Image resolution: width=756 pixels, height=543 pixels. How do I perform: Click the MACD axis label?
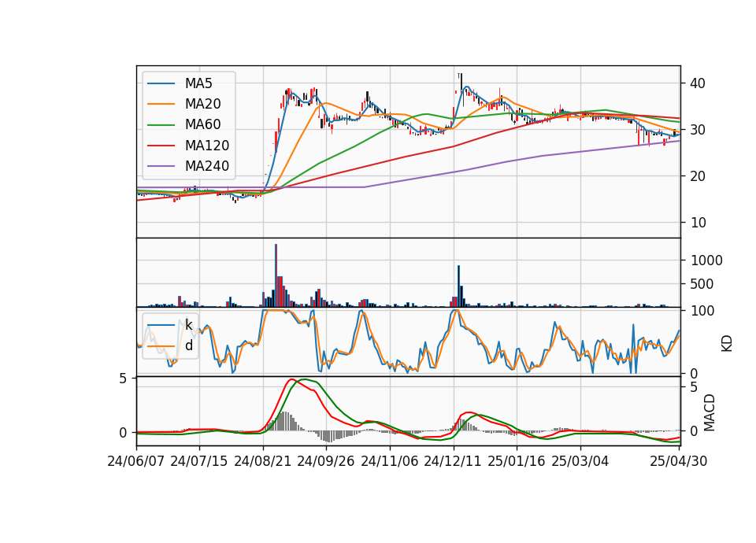[x=710, y=413]
